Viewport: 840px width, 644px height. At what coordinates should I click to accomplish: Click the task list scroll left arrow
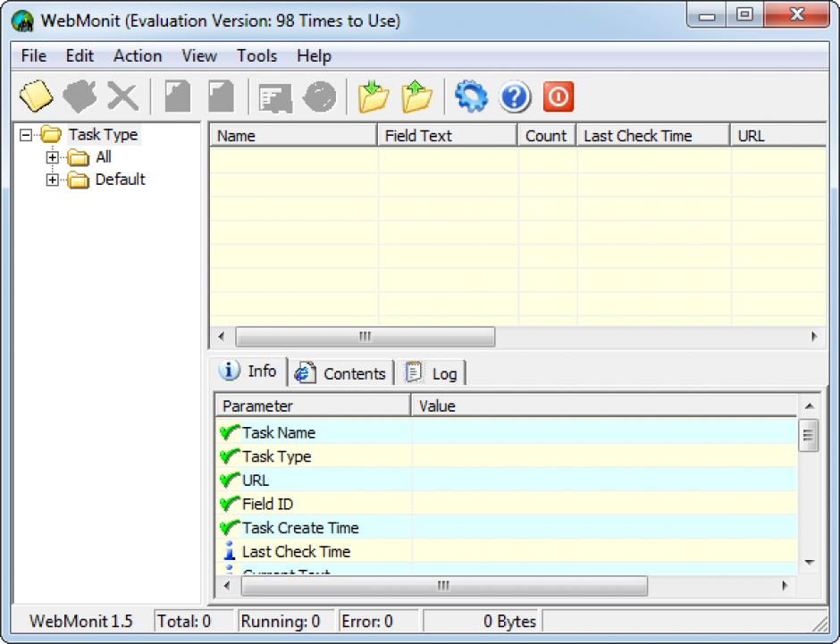click(222, 337)
